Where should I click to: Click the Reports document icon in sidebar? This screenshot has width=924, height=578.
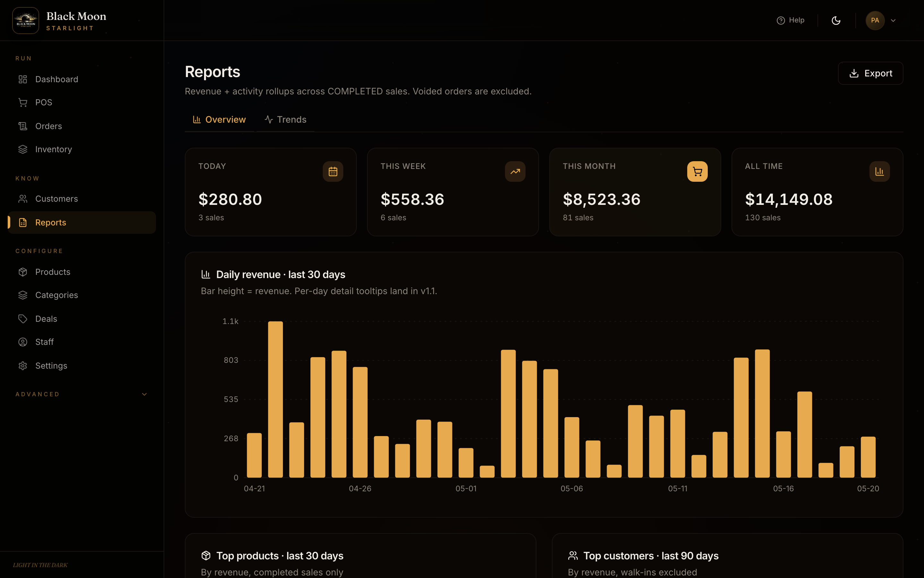(x=23, y=223)
